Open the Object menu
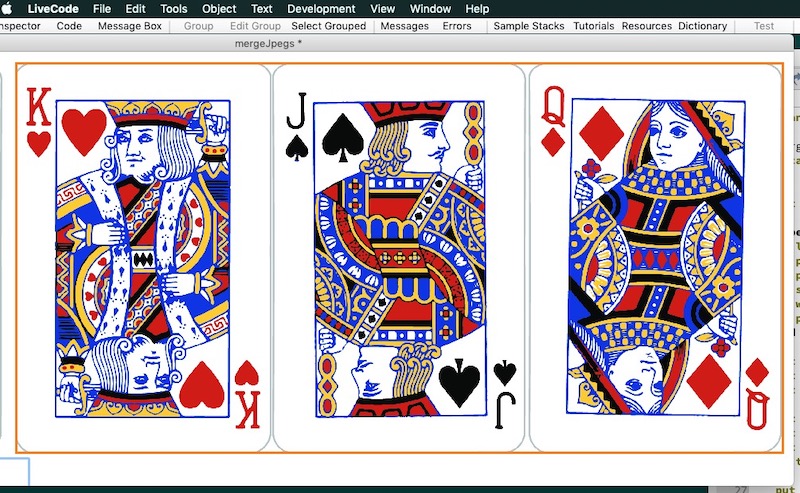Viewport: 800px width, 493px height. point(219,9)
